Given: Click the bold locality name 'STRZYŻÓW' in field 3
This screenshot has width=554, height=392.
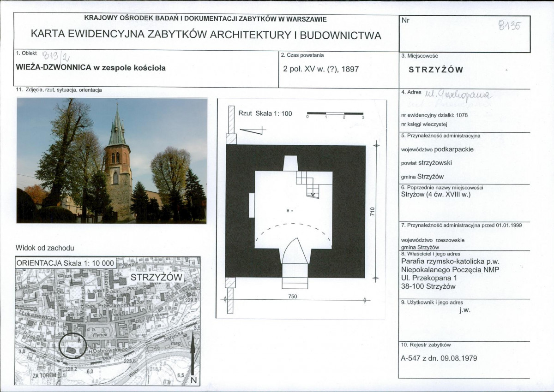Looking at the screenshot, I should point(436,70).
